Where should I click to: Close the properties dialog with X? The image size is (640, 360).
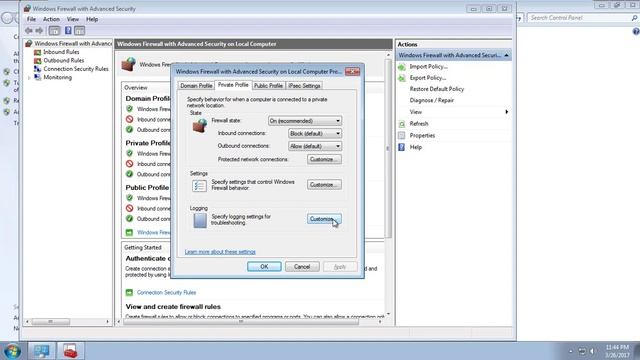[352, 71]
